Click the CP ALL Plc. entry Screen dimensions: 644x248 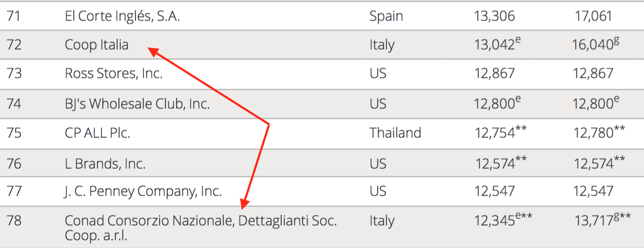(x=97, y=133)
